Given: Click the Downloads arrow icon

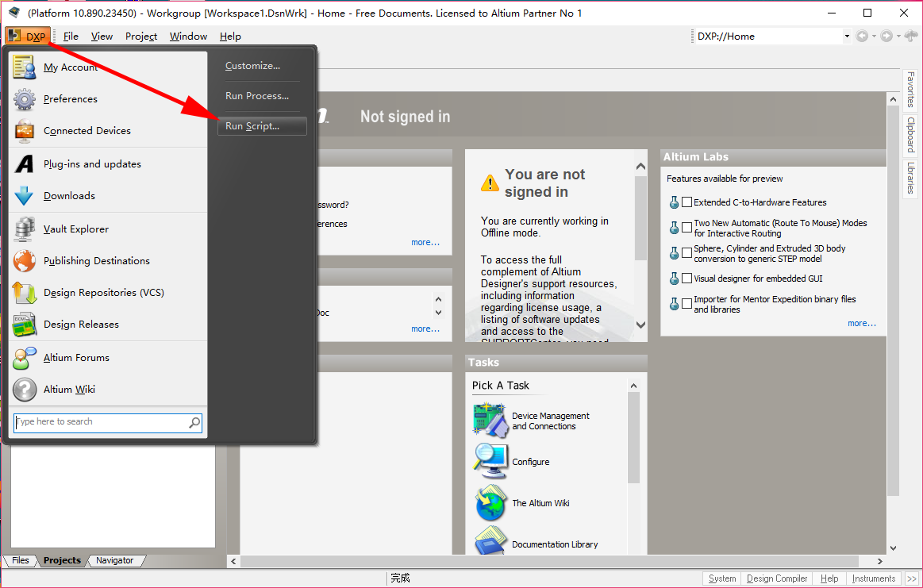Looking at the screenshot, I should (24, 195).
